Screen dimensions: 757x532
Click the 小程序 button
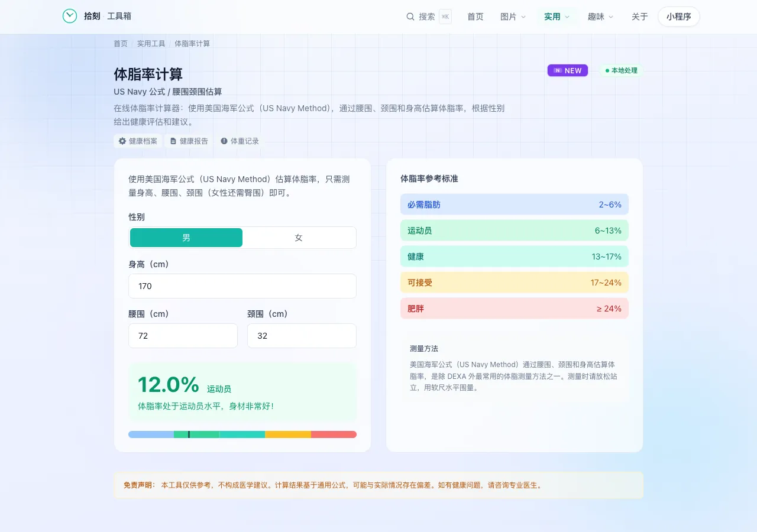pos(679,17)
